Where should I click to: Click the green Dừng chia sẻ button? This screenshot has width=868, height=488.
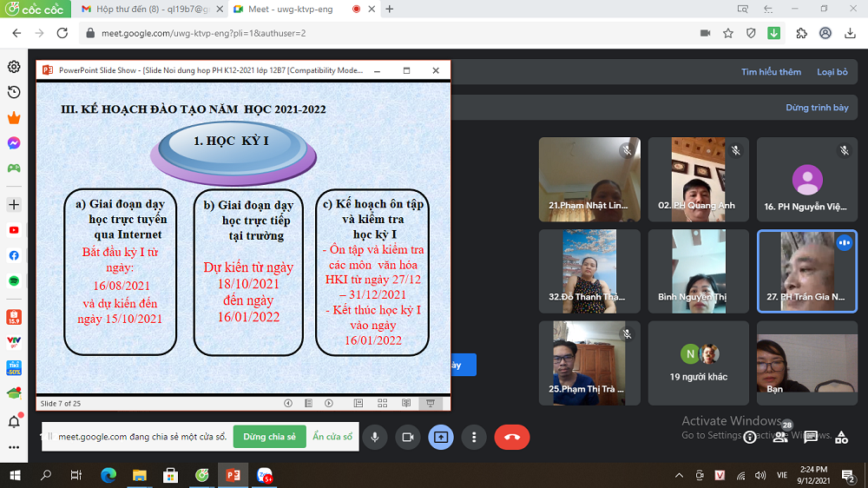pos(269,437)
